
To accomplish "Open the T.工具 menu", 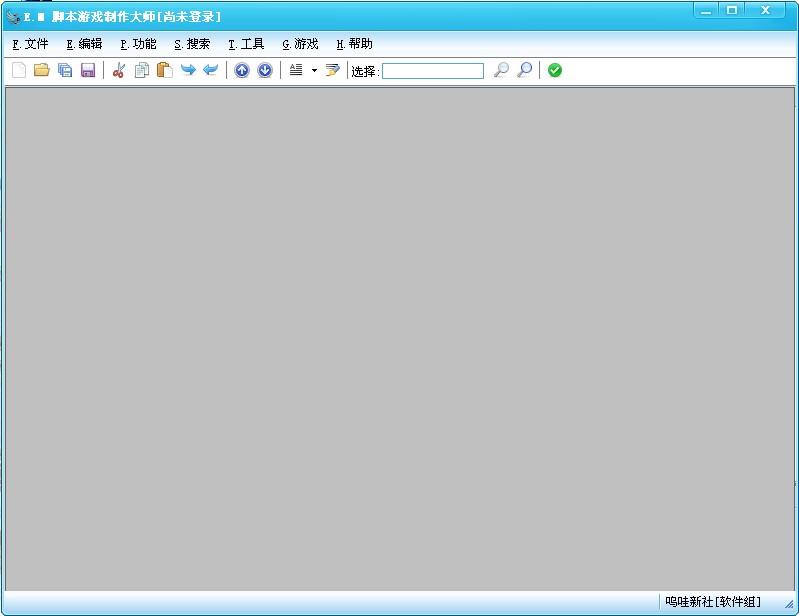I will (x=246, y=44).
